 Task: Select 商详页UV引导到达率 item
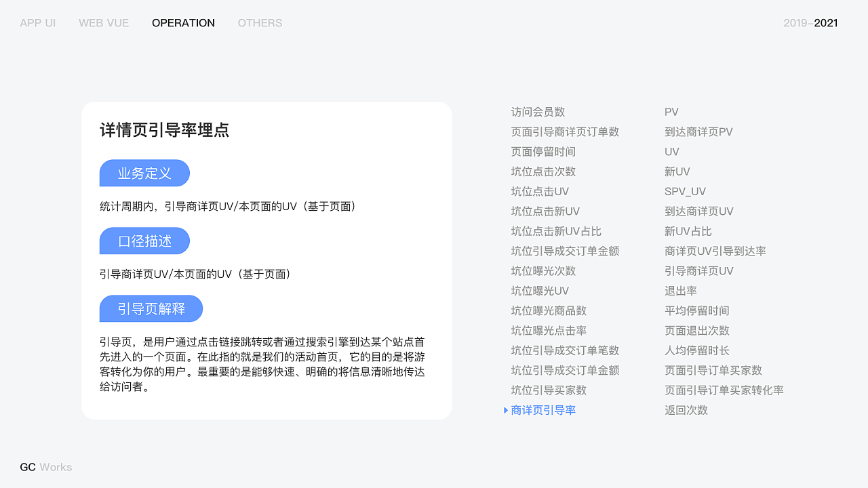click(715, 251)
